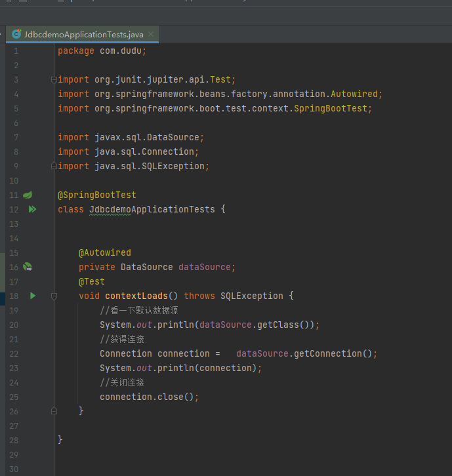Click the contextLoads method name
Screen dimensions: 452x476
point(136,296)
